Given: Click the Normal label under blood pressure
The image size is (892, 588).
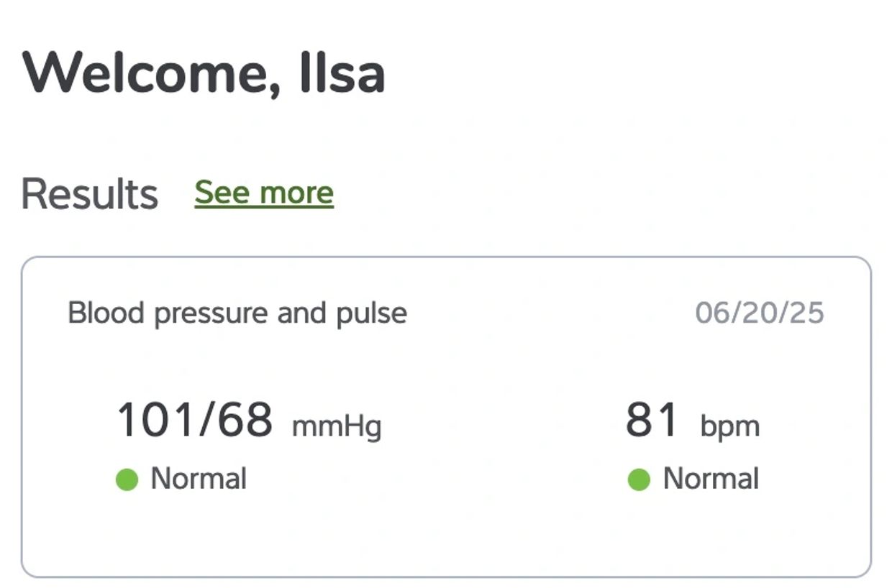Looking at the screenshot, I should [x=198, y=479].
